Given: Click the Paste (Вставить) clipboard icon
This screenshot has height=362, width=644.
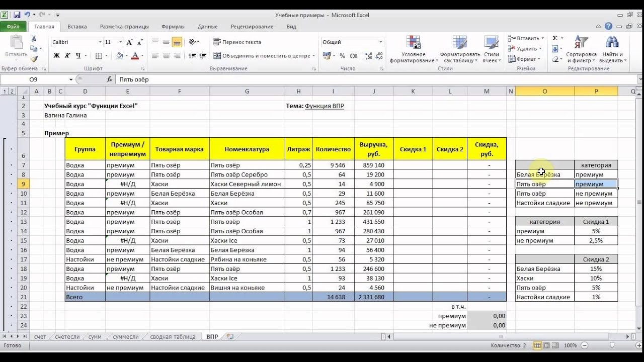Looking at the screenshot, I should tap(16, 46).
